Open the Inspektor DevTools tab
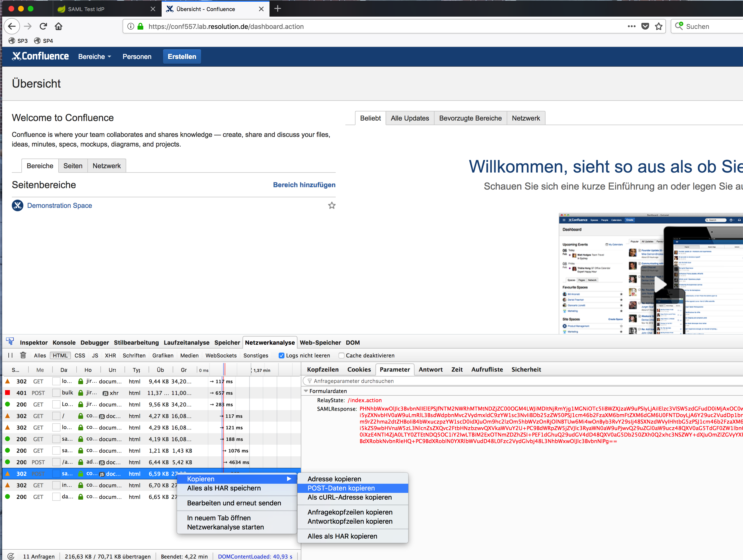Image resolution: width=743 pixels, height=560 pixels. point(33,342)
